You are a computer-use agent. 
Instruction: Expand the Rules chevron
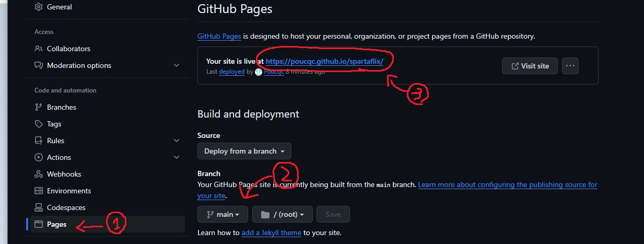click(x=177, y=141)
